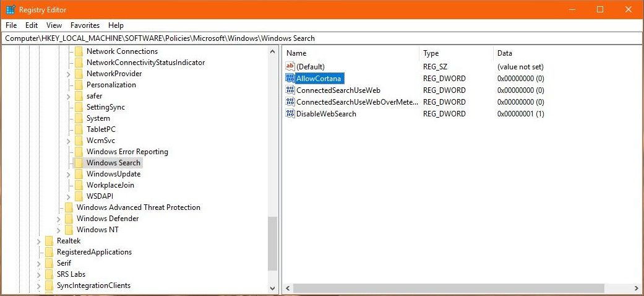Click the Registry Editor title bar icon

11,9
